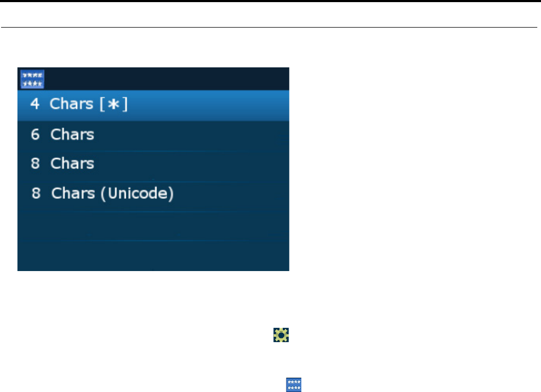This screenshot has height=392, width=541.
Task: Click the digit 6 in second row
Action: click(35, 135)
